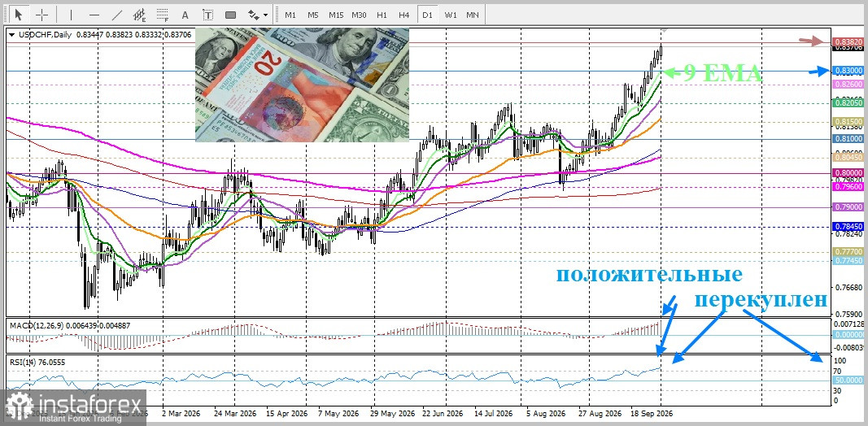Image resolution: width=868 pixels, height=426 pixels.
Task: Click the 0.77700 price level label
Action: [x=848, y=251]
